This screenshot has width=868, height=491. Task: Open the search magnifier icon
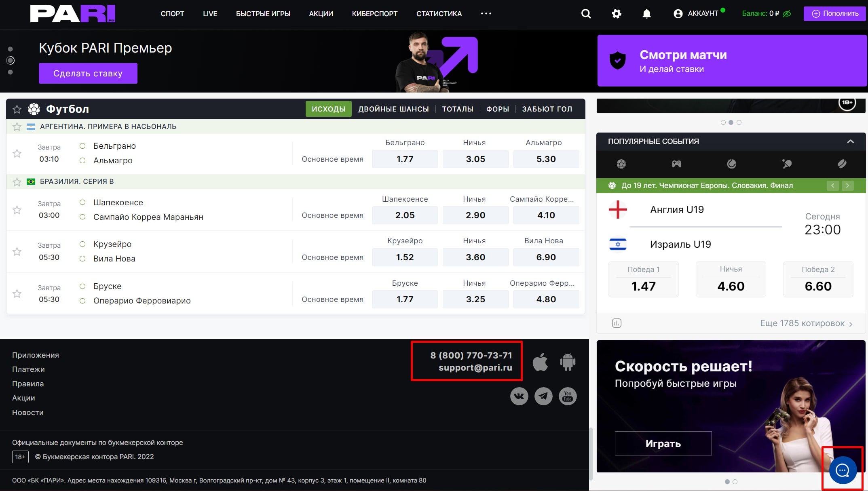[x=586, y=14]
